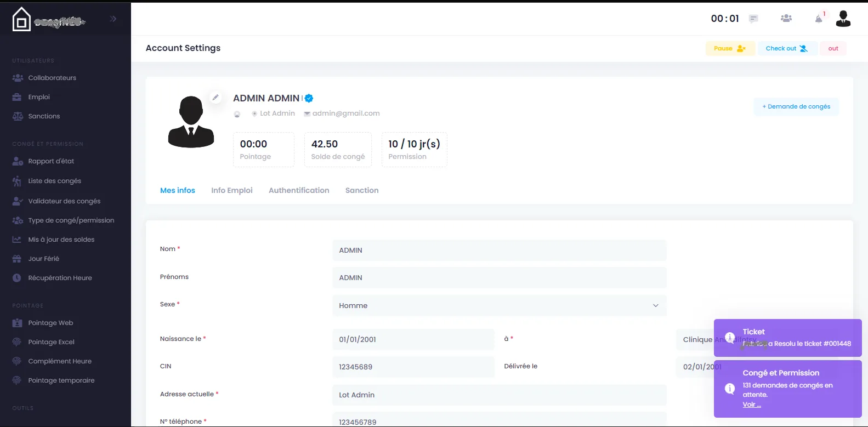Open the chat messages icon in header

click(754, 19)
